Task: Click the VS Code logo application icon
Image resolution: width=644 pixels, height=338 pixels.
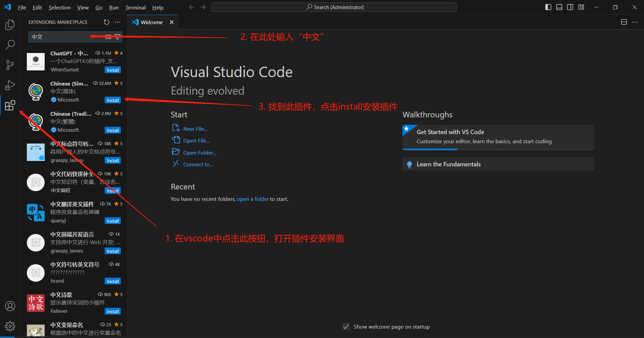Action: tap(7, 7)
